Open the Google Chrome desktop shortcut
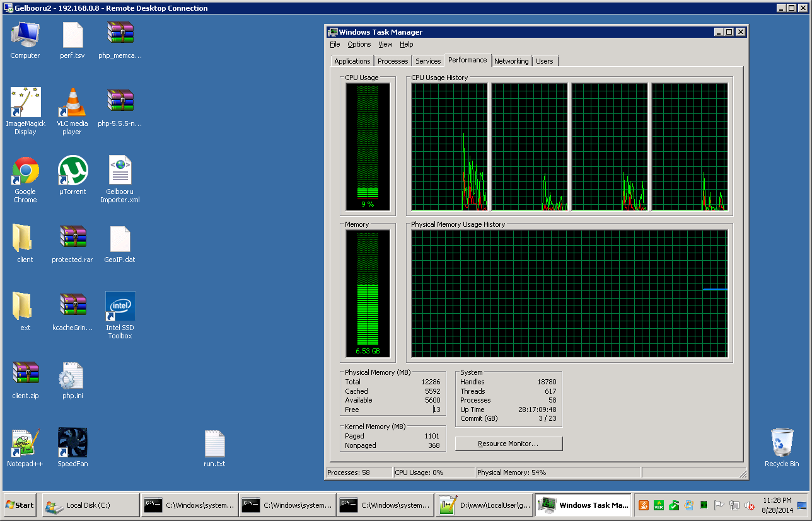This screenshot has width=812, height=521. (x=25, y=171)
